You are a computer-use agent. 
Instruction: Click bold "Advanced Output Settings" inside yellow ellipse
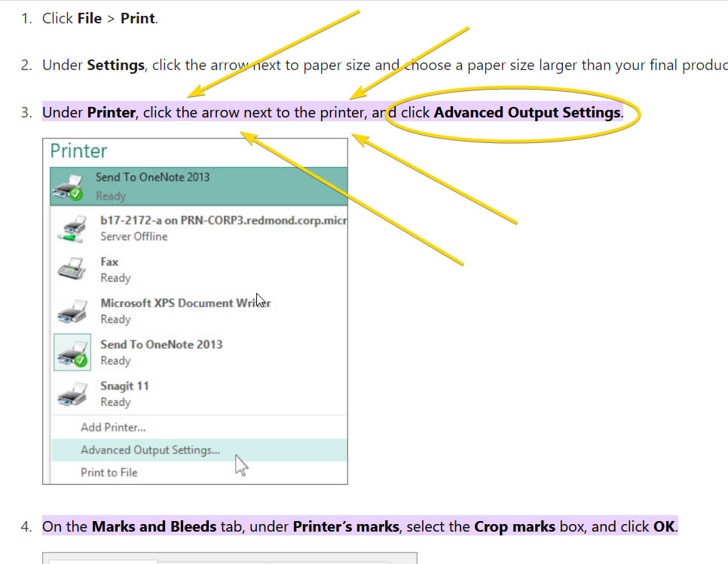tap(527, 113)
